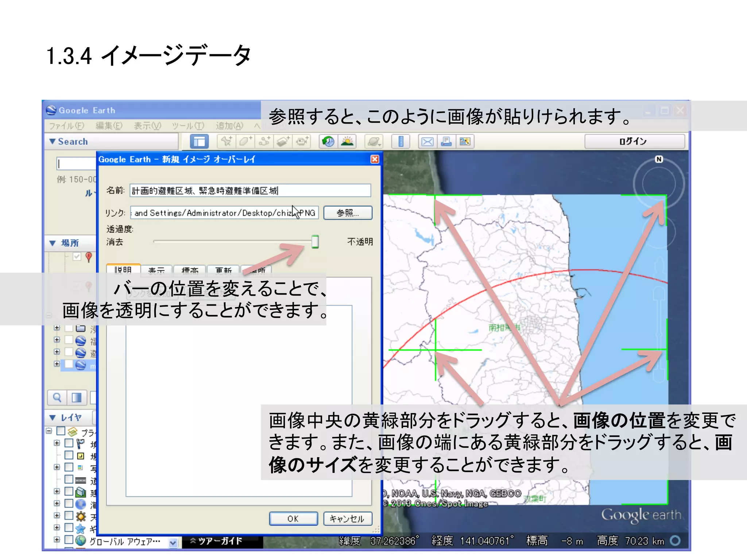Click the View in Google Maps icon
This screenshot has height=560, width=747.
[x=465, y=141]
